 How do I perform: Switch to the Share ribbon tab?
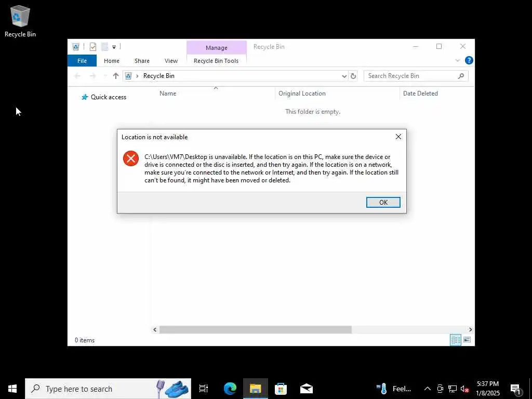[x=142, y=61]
